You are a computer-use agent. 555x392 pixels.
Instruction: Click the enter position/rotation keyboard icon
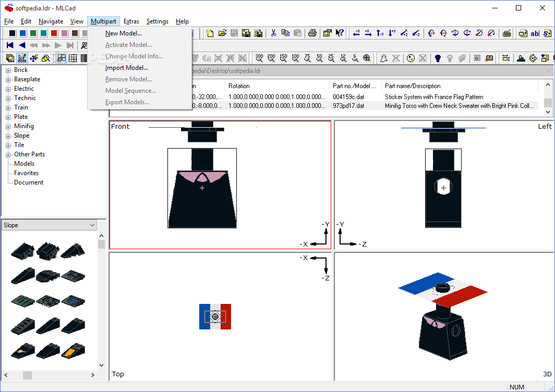coord(507,33)
